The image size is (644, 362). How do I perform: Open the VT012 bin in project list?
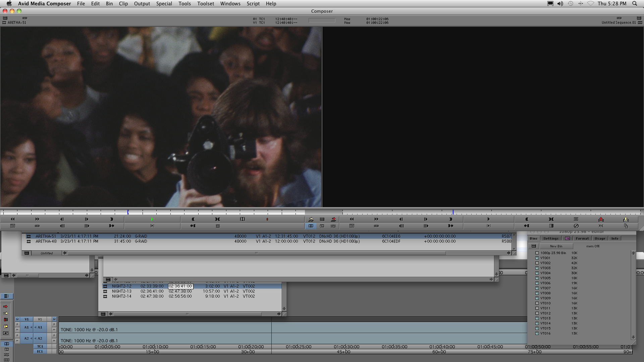545,313
